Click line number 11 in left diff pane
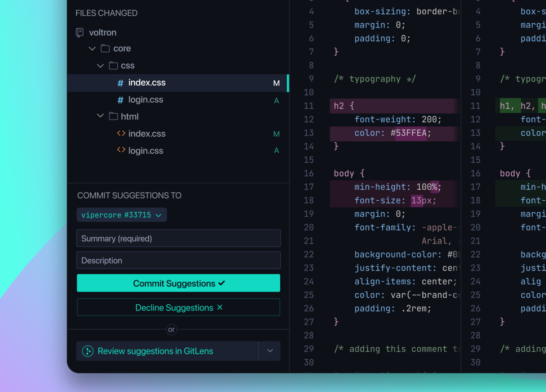 (309, 106)
